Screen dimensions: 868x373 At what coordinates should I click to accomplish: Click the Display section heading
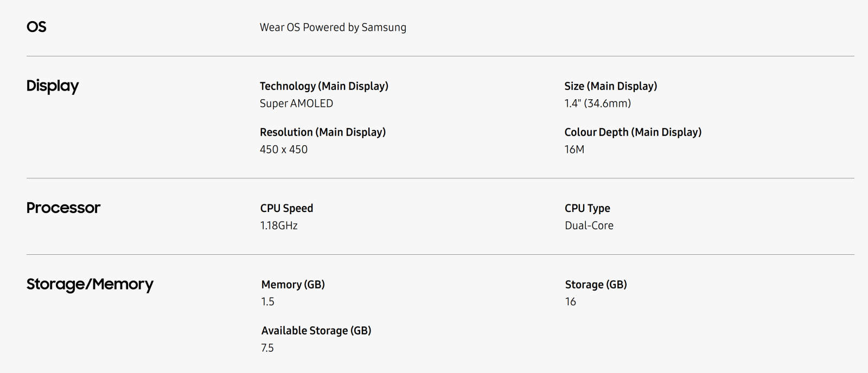click(53, 86)
